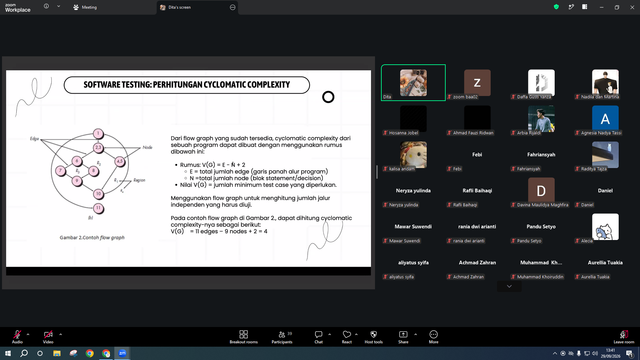Click the pop-out window icon in the title bar

(571, 7)
